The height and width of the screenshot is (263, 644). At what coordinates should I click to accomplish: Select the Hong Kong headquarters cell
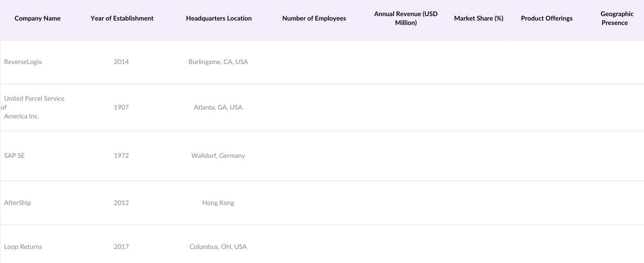218,203
